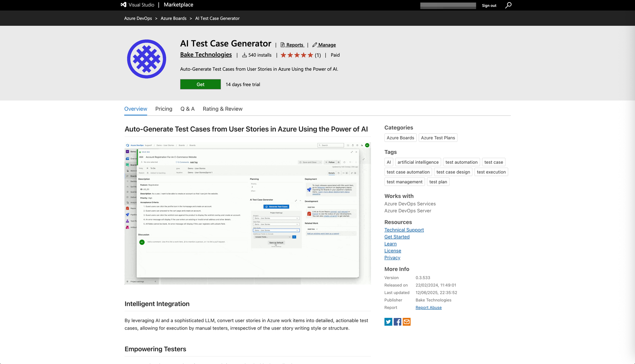
Task: Switch to the Overview tab
Action: 136,109
